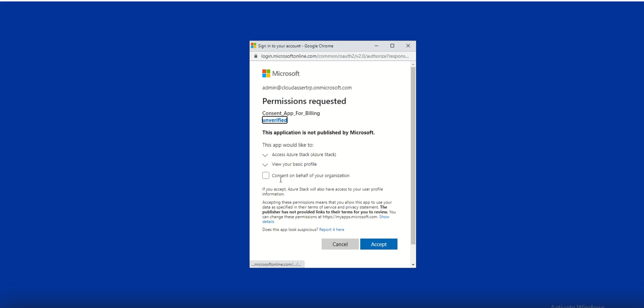
Task: Click the vertical scrollbar thumb
Action: click(x=413, y=156)
